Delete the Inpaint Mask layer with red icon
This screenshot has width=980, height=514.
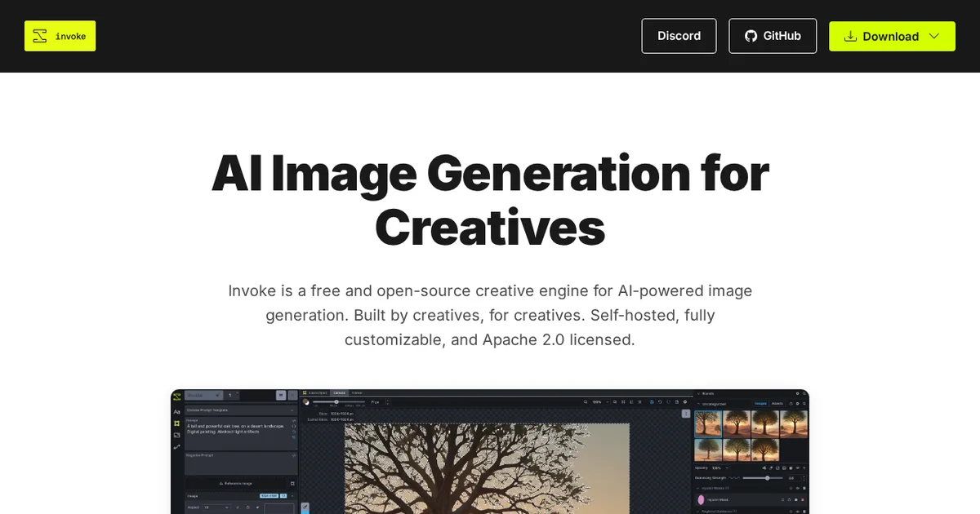pyautogui.click(x=803, y=499)
